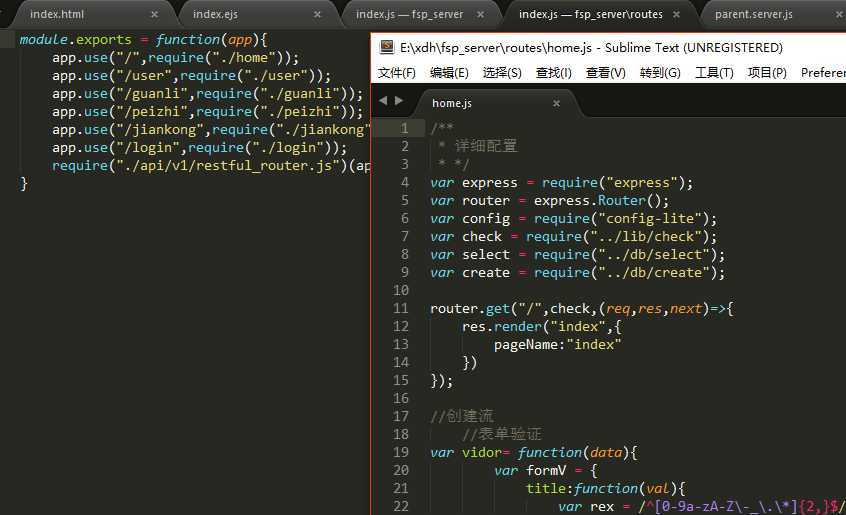Click the 详细配置 comment on line 2
Screen dimensions: 846x515
click(x=486, y=146)
